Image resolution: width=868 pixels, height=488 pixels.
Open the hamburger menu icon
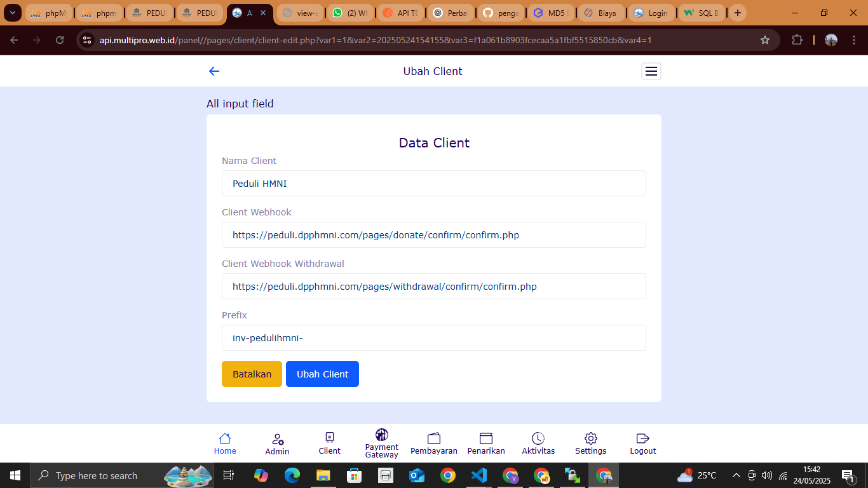pos(651,71)
